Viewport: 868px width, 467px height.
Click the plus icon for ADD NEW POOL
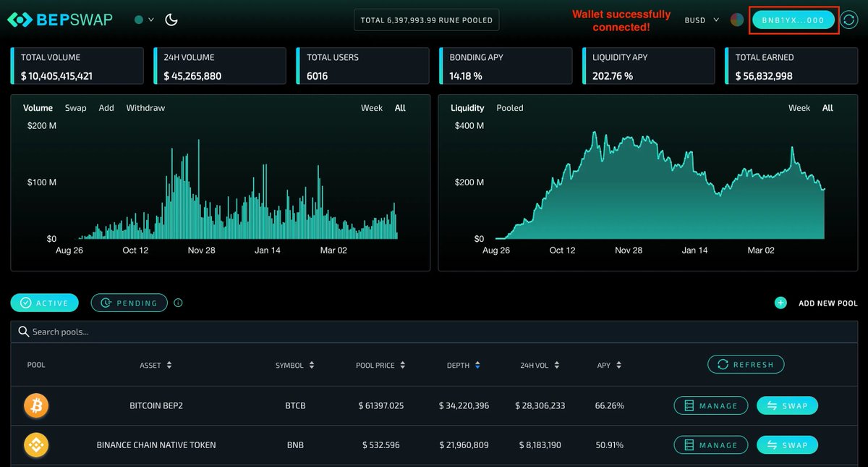coord(780,303)
